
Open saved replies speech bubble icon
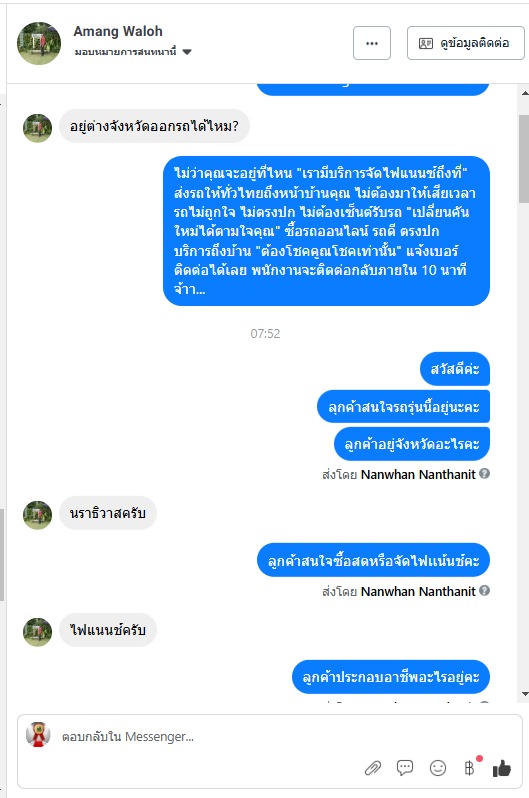(x=405, y=767)
